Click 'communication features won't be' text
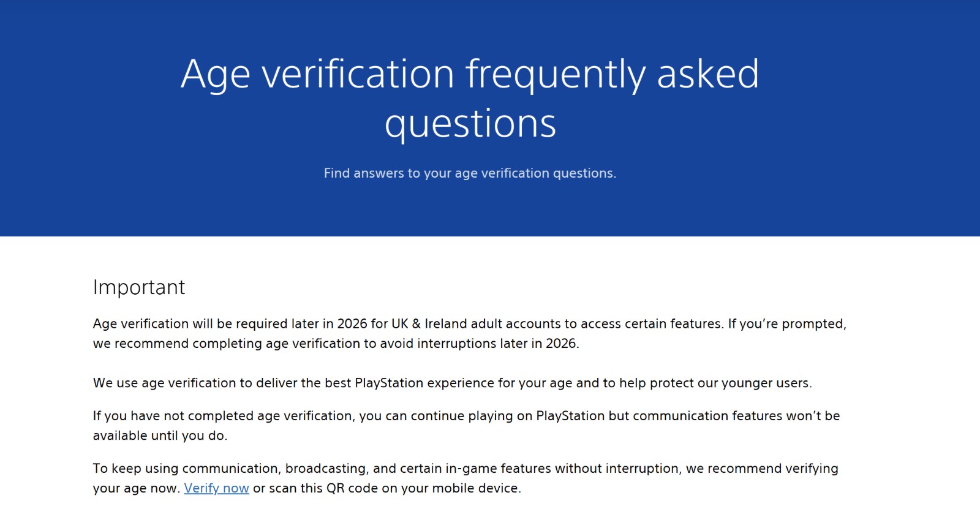The width and height of the screenshot is (980, 528). pos(736,416)
